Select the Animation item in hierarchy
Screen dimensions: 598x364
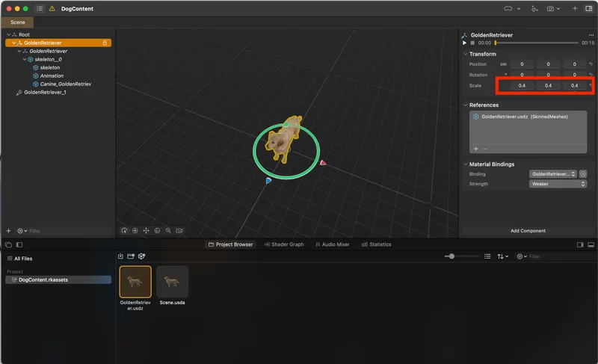[x=52, y=75]
